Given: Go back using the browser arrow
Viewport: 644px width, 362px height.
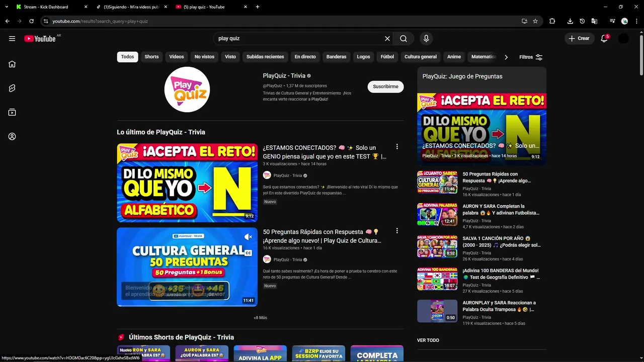Looking at the screenshot, I should [x=7, y=21].
